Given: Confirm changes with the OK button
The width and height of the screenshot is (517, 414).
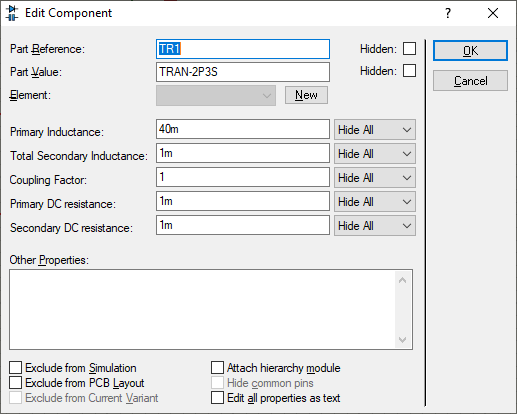Looking at the screenshot, I should pos(470,51).
